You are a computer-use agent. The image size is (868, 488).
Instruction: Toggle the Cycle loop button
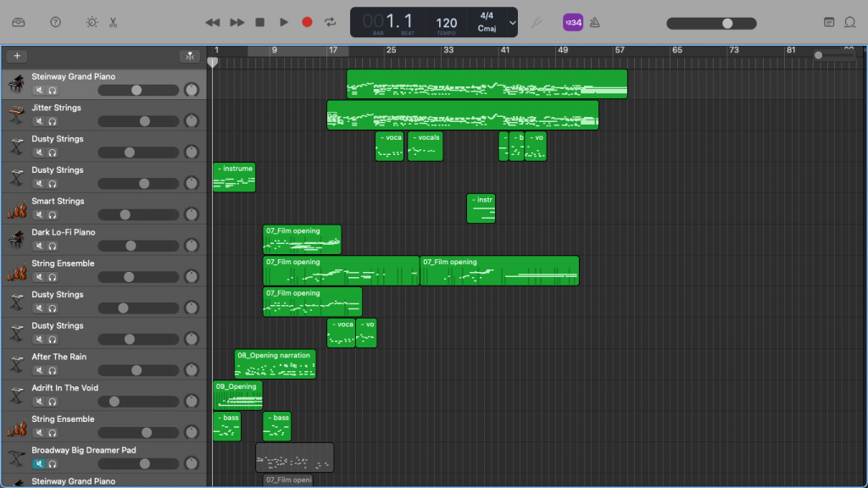tap(331, 22)
